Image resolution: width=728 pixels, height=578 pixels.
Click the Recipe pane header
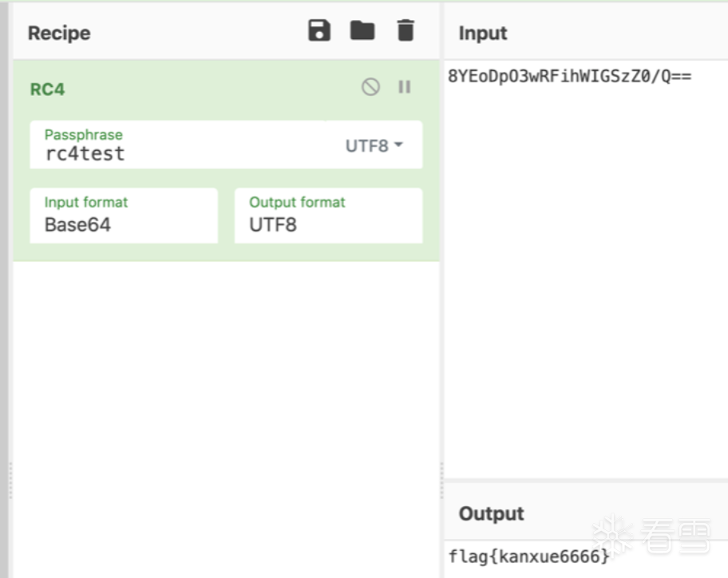(59, 33)
